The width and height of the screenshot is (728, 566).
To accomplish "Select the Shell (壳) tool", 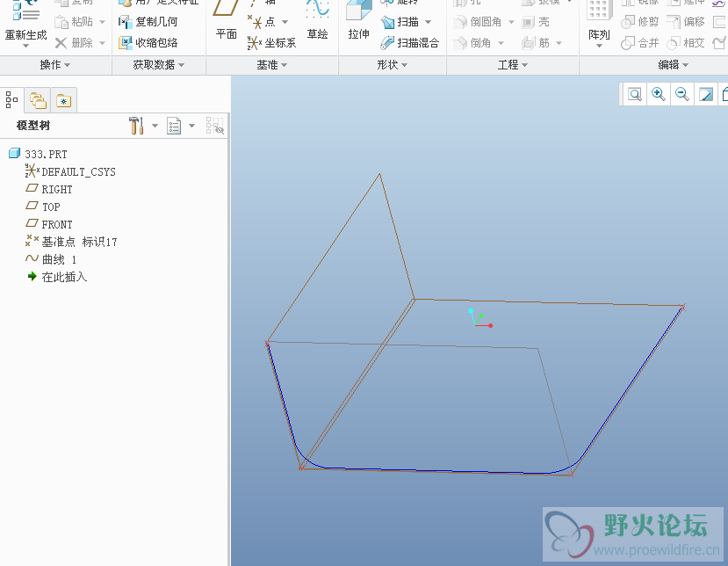I will click(536, 22).
